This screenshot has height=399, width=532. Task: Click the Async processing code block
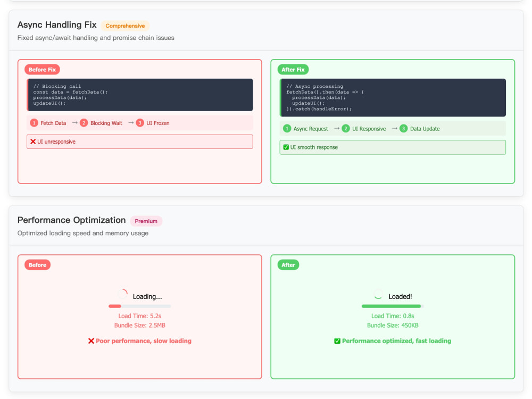click(393, 98)
